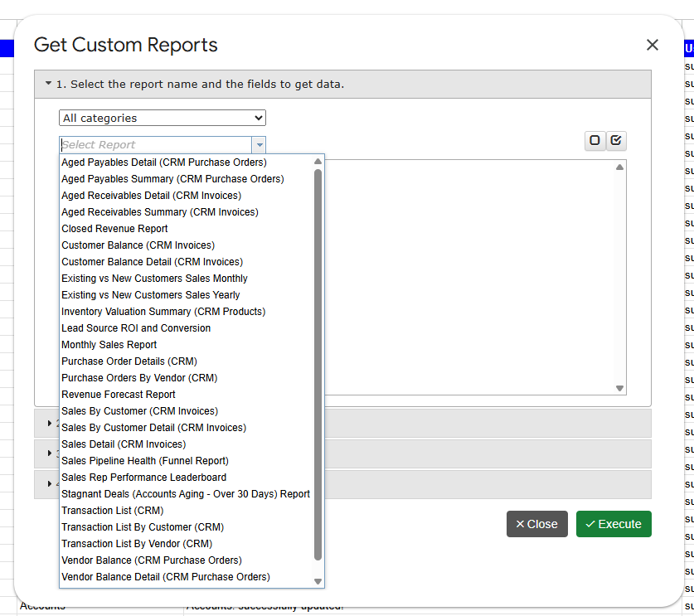694x616 pixels.
Task: Pick Transaction List By Vendor (CRM)
Action: 137,544
